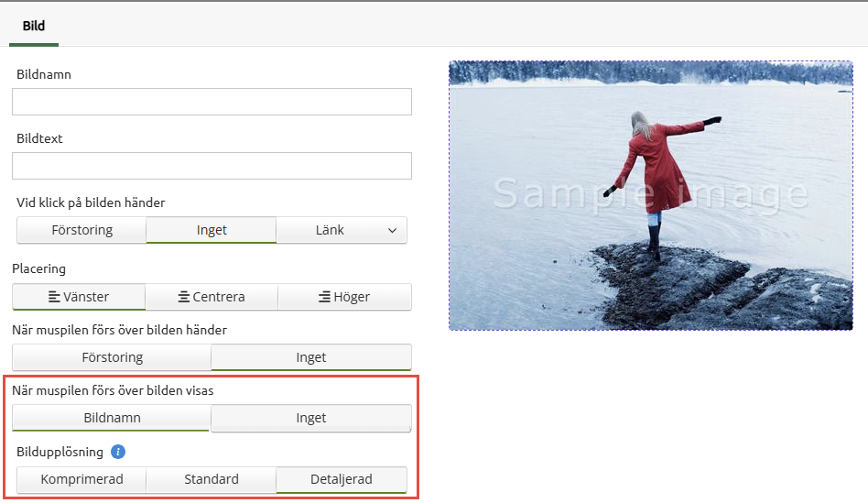868x503 pixels.
Task: Set image resolution to Standard
Action: 212,479
